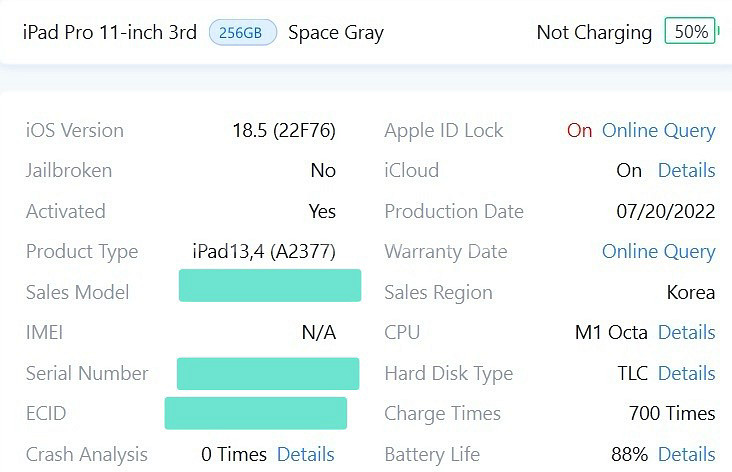Click the Sales Region Korea value
732x472 pixels.
691,293
